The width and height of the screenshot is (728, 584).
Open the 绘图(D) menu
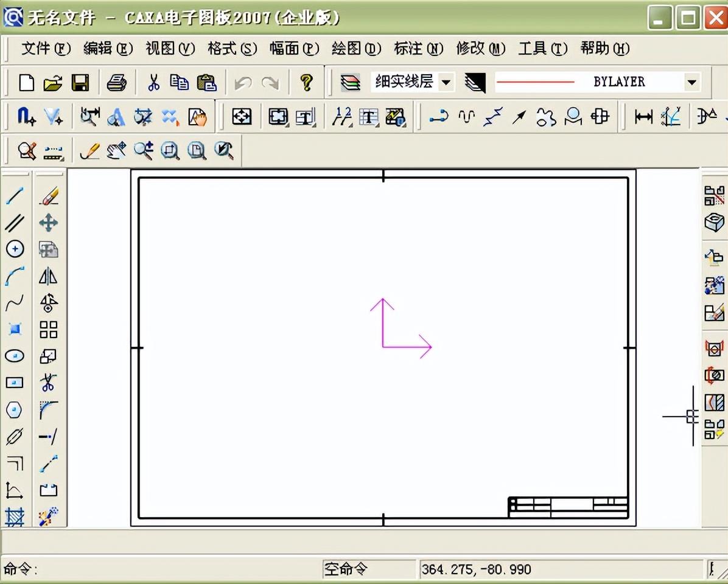[356, 48]
